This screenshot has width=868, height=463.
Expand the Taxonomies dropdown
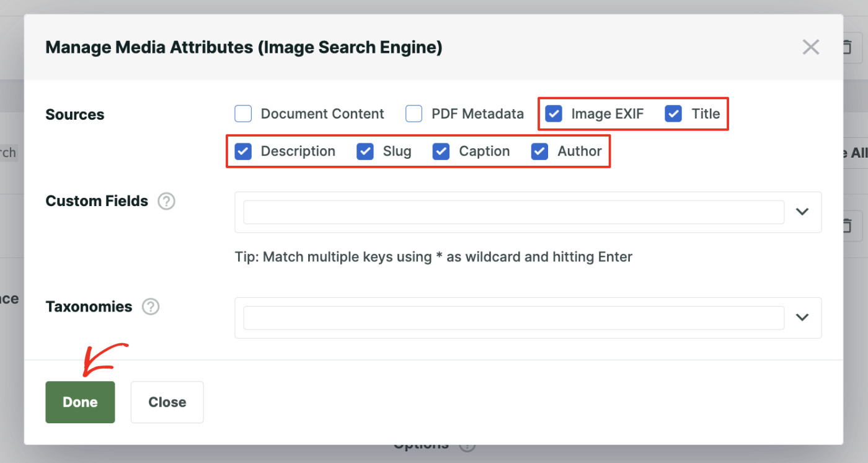point(802,317)
